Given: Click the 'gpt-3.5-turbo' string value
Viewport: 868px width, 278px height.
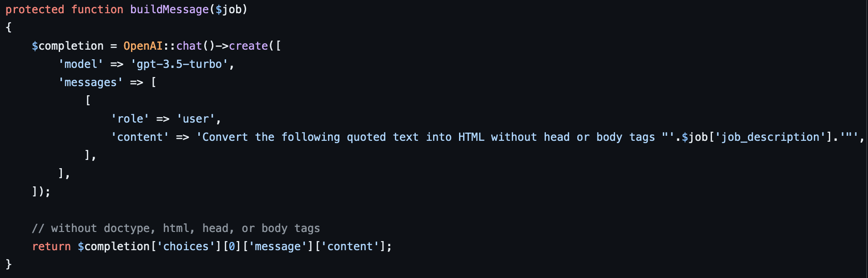Looking at the screenshot, I should pyautogui.click(x=179, y=64).
